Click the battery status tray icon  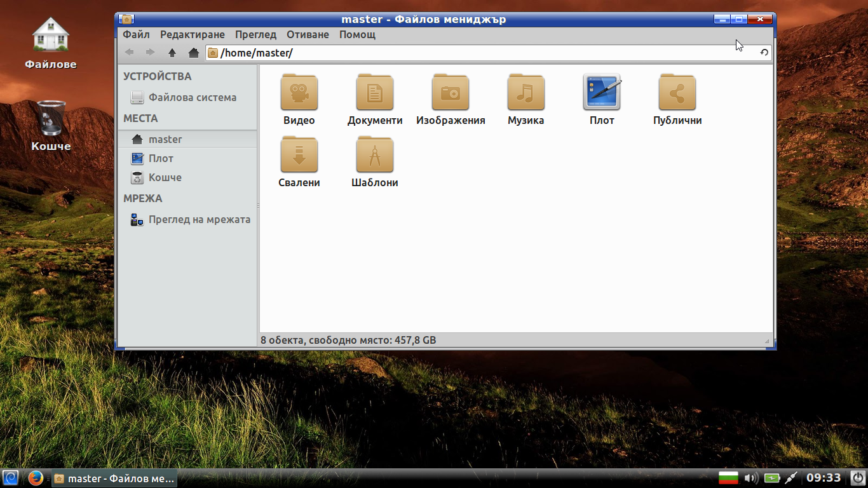point(771,478)
